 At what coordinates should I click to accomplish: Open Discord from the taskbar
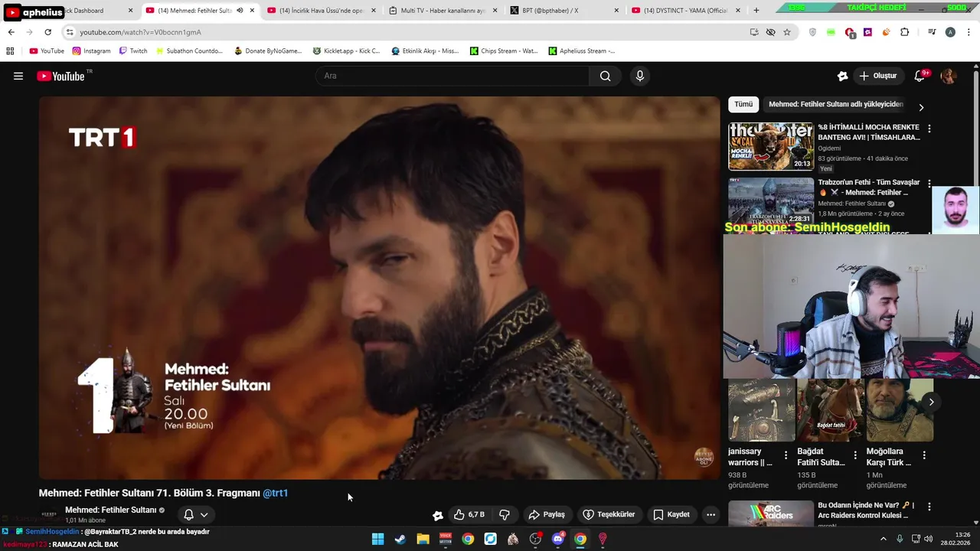tap(558, 539)
